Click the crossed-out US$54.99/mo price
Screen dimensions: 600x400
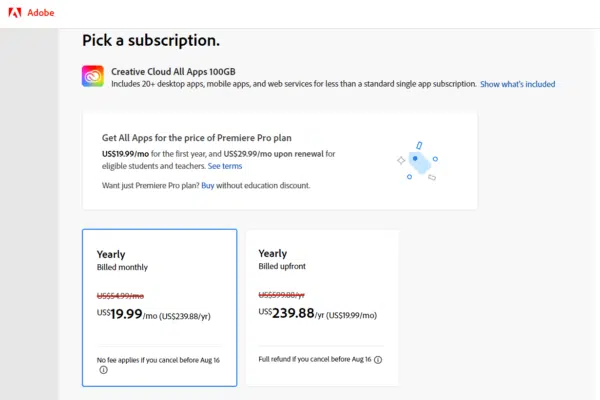coord(120,296)
